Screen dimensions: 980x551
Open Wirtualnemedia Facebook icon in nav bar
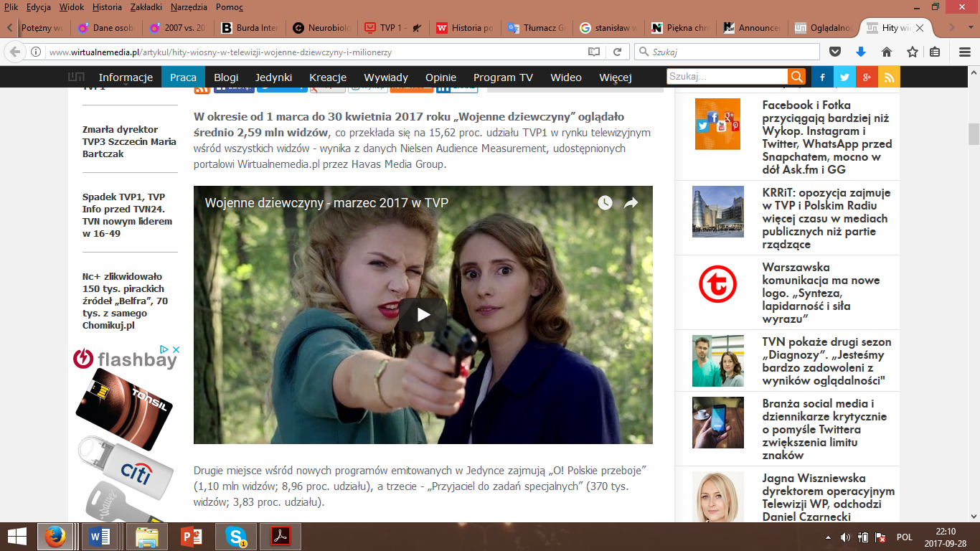point(822,77)
